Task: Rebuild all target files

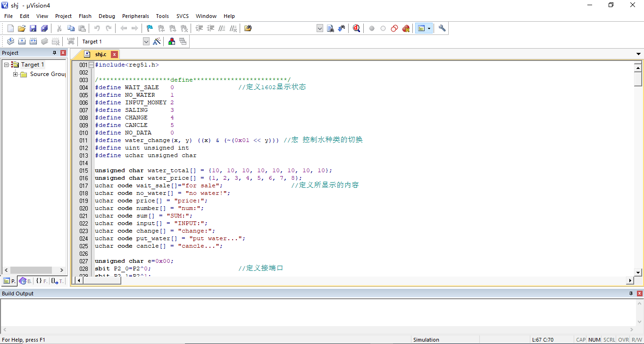Action: coord(33,42)
